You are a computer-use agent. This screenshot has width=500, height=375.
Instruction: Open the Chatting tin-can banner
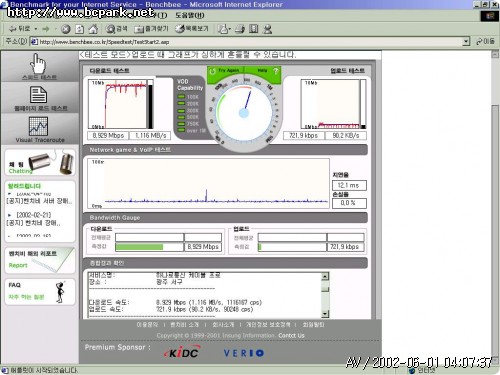[40, 162]
